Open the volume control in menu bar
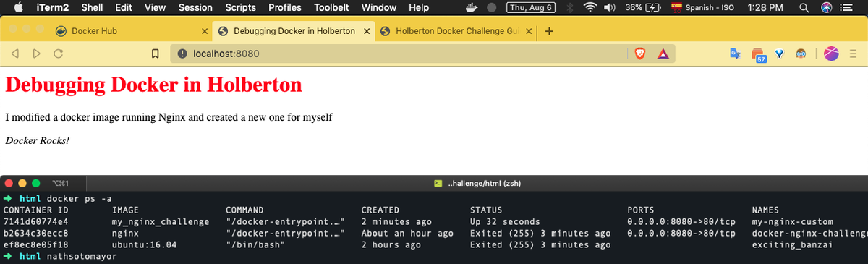 click(x=610, y=8)
